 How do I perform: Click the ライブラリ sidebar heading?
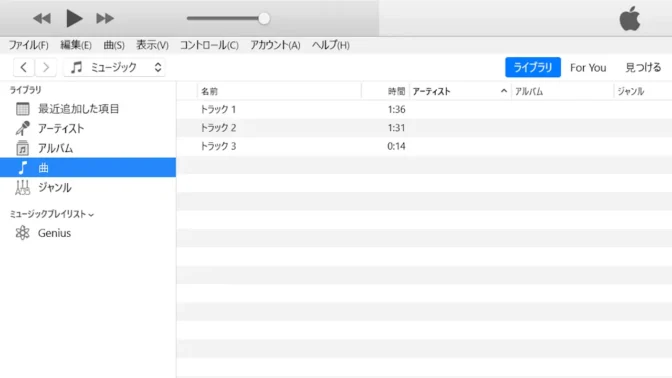[x=25, y=90]
